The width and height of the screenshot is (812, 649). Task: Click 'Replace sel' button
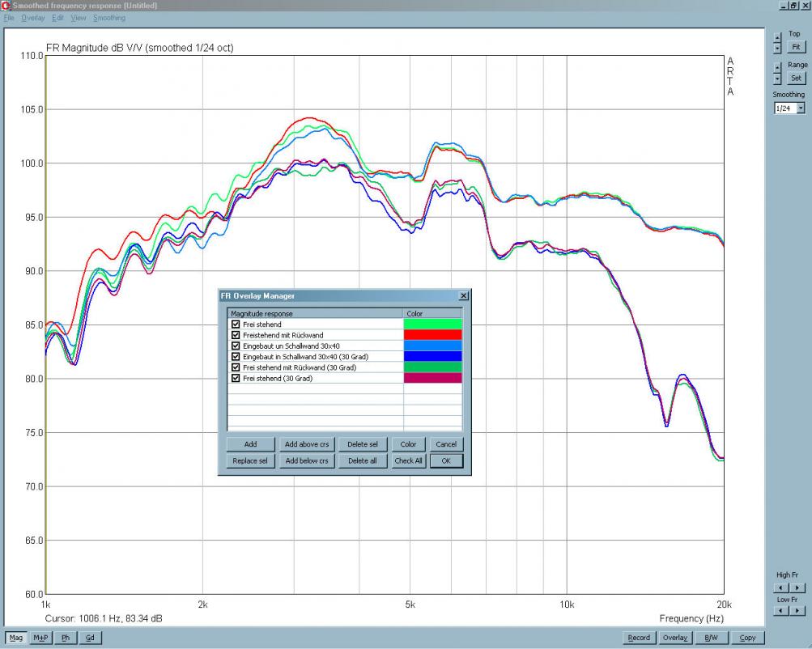click(251, 460)
